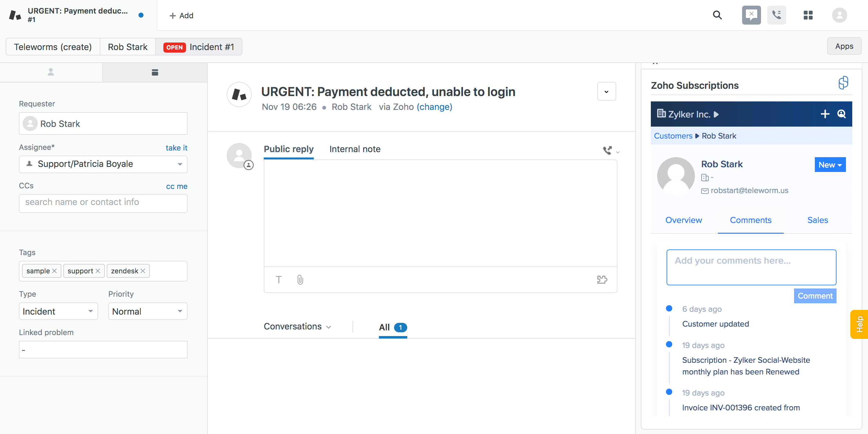Viewport: 868px width, 434px height.
Task: Click the text formatting T icon
Action: (x=279, y=280)
